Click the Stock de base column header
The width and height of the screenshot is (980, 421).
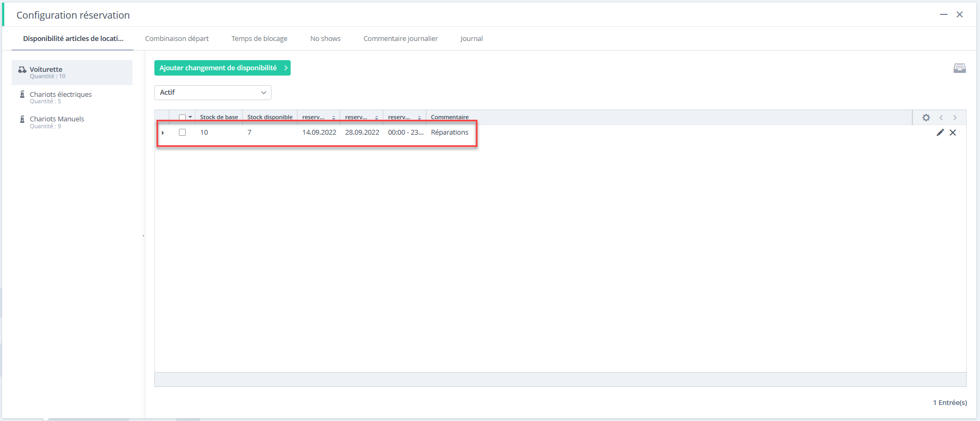[219, 117]
